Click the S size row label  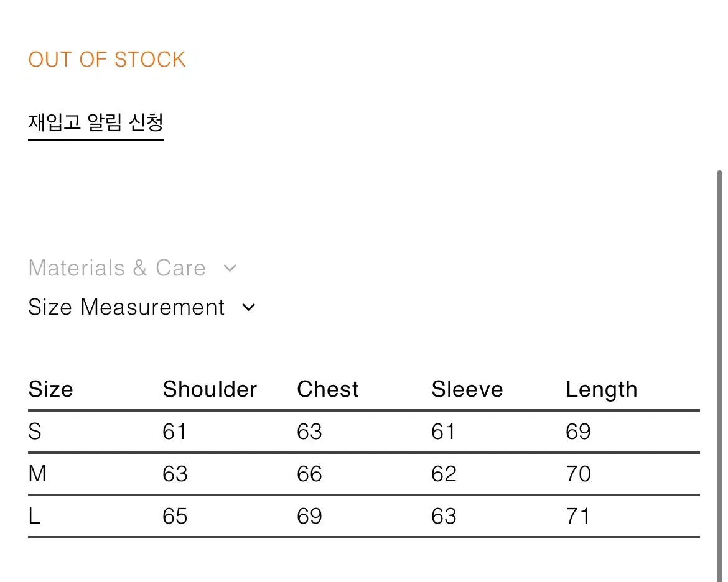point(35,432)
